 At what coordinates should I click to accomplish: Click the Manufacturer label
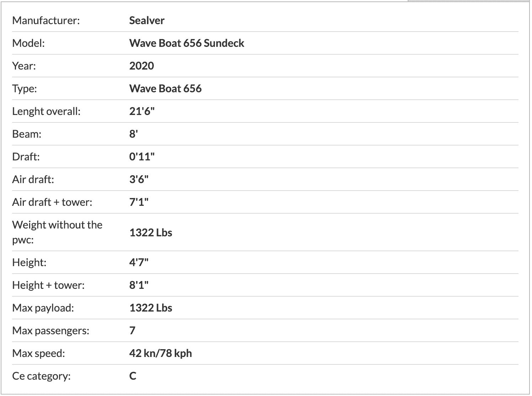(46, 20)
